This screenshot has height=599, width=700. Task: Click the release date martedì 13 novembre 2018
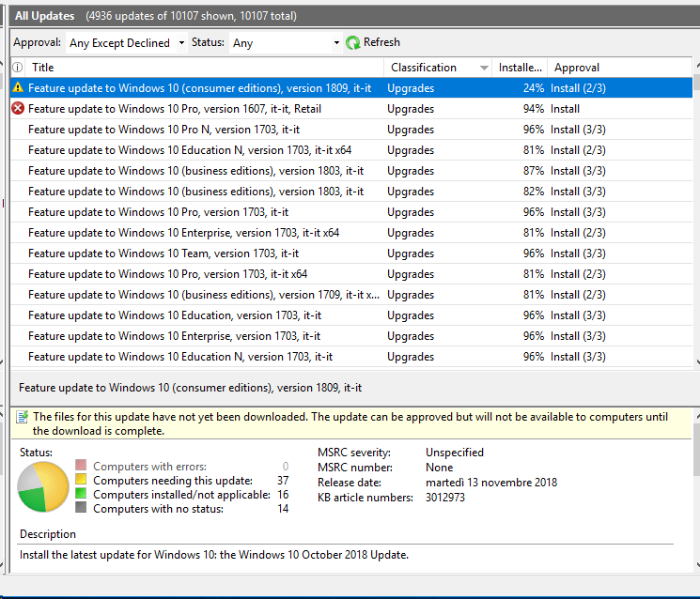pos(491,483)
